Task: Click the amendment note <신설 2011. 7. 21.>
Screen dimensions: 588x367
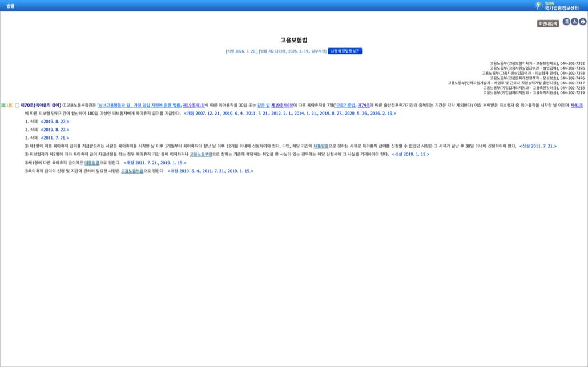Action: (538, 146)
